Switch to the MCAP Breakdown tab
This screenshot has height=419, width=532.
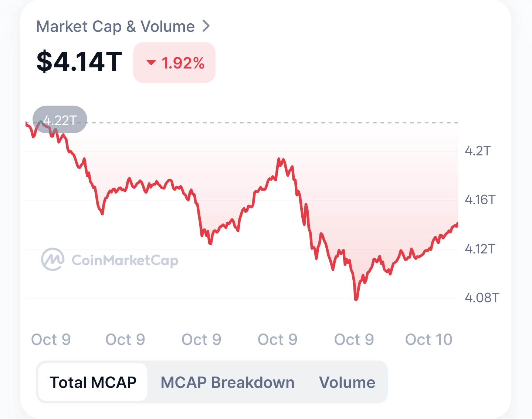(x=227, y=382)
